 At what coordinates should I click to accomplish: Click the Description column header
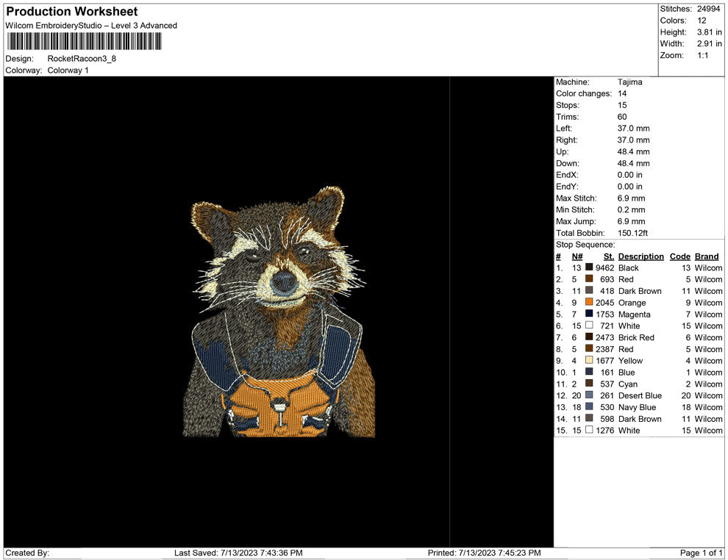pos(640,256)
